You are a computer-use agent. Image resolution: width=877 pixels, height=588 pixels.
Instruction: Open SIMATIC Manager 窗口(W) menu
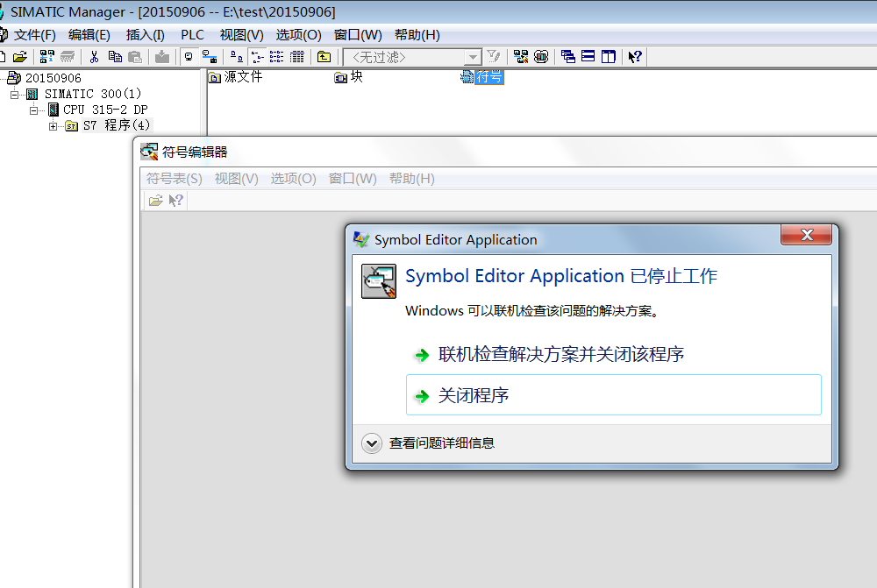(358, 35)
